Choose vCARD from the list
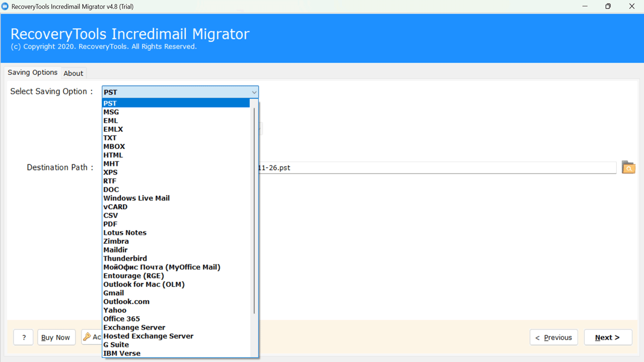This screenshot has width=644, height=362. coord(176,207)
